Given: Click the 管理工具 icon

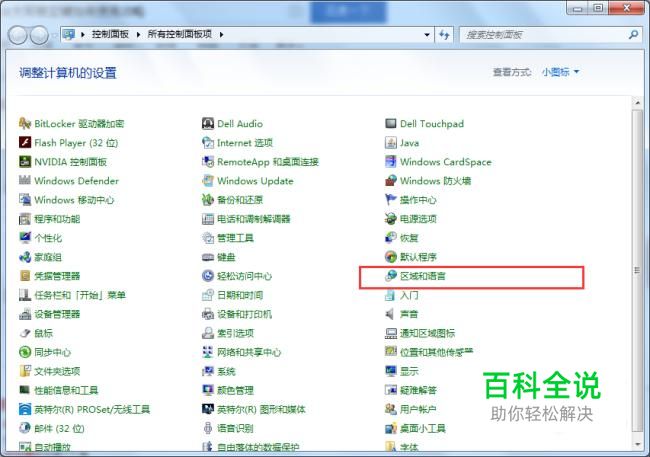Looking at the screenshot, I should tap(208, 238).
